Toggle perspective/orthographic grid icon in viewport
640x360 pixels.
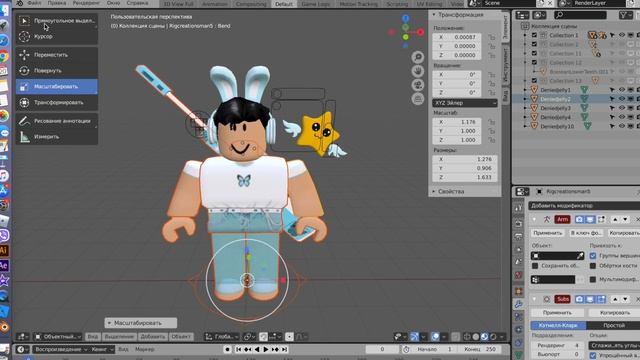pos(418,99)
